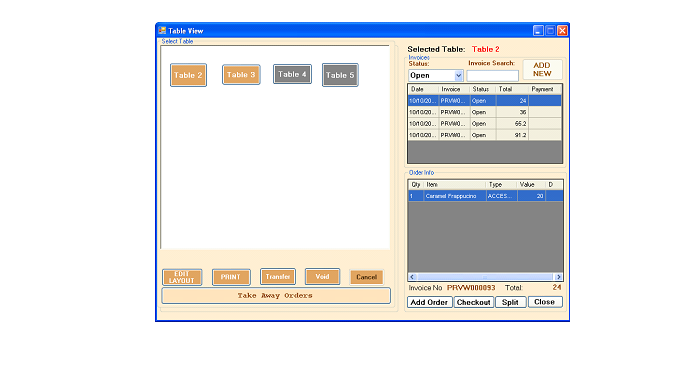
Task: Click the Split button
Action: [x=510, y=302]
